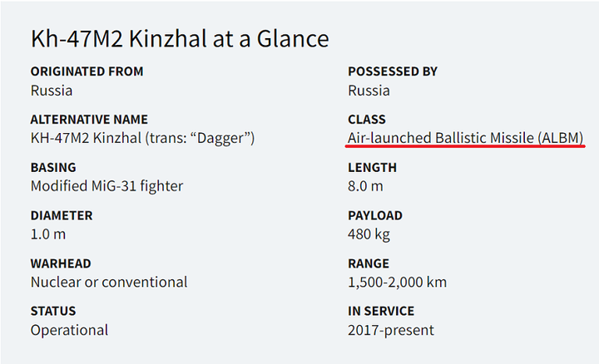The height and width of the screenshot is (364, 599).
Task: Click the KH-47M2 Kinzhal Dagger alternative name text
Action: (142, 138)
